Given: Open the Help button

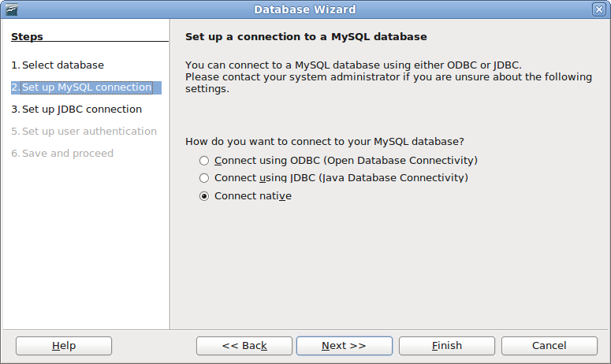Looking at the screenshot, I should point(64,346).
